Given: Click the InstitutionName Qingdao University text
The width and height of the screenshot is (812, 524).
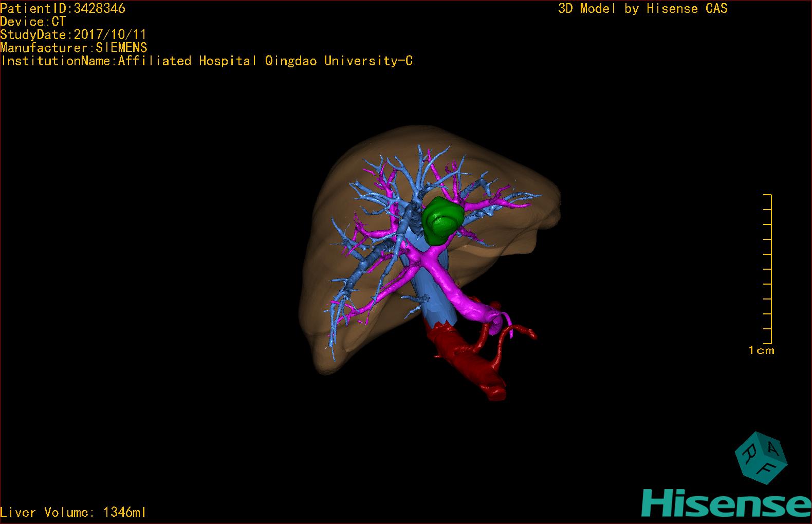Looking at the screenshot, I should [x=207, y=61].
